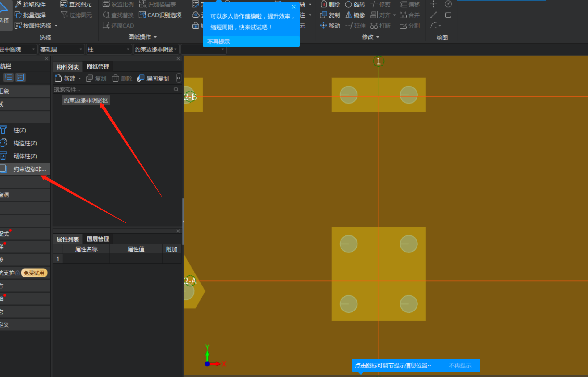588x377 pixels.
Task: Open the 柱 component type dropdown
Action: click(x=108, y=49)
